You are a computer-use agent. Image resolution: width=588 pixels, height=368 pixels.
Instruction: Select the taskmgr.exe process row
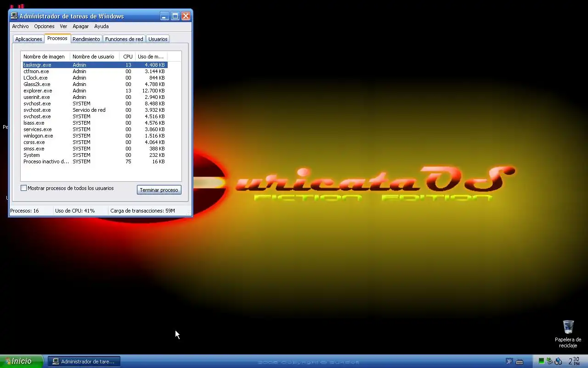(95, 65)
